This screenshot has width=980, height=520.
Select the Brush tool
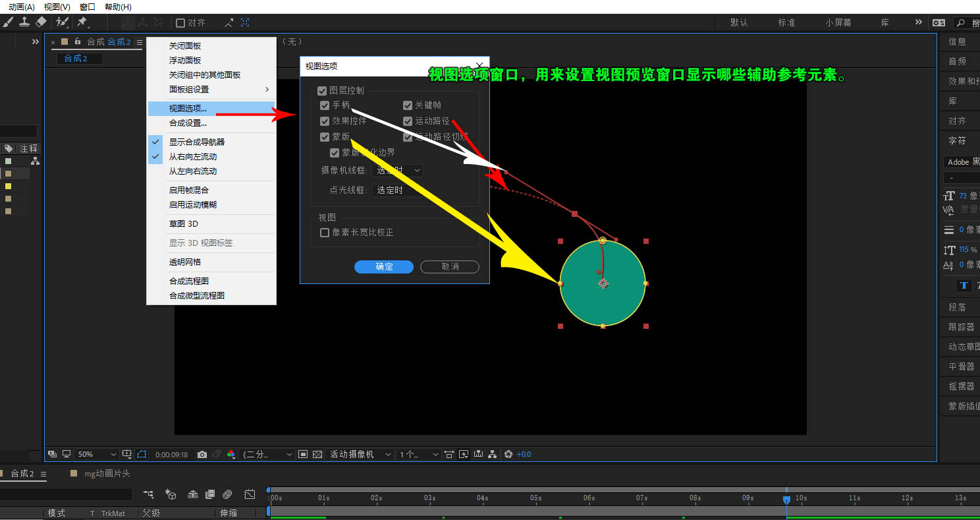[8, 22]
